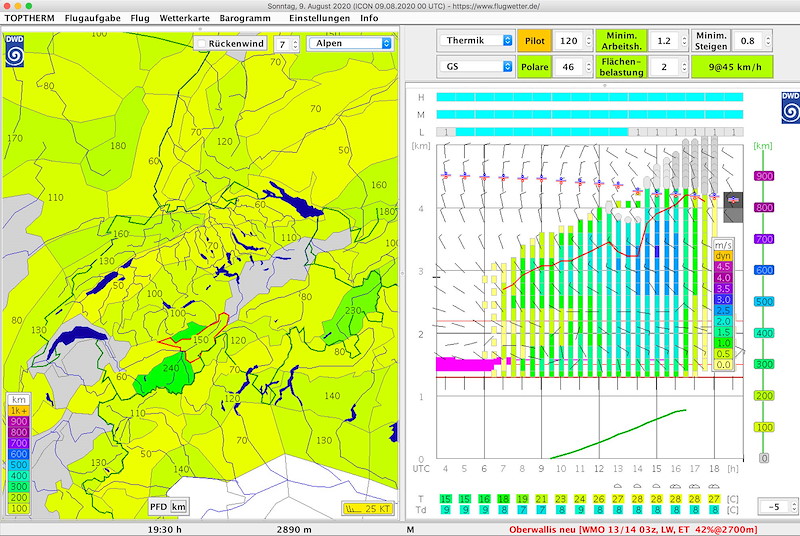Click the 1k+ swatch in map legend

click(x=18, y=411)
